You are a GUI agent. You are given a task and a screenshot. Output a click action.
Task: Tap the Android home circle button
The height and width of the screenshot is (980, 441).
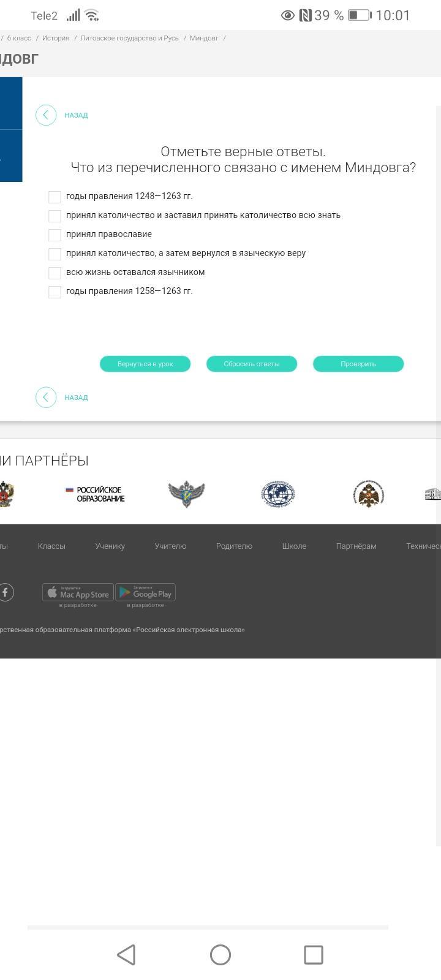[221, 955]
